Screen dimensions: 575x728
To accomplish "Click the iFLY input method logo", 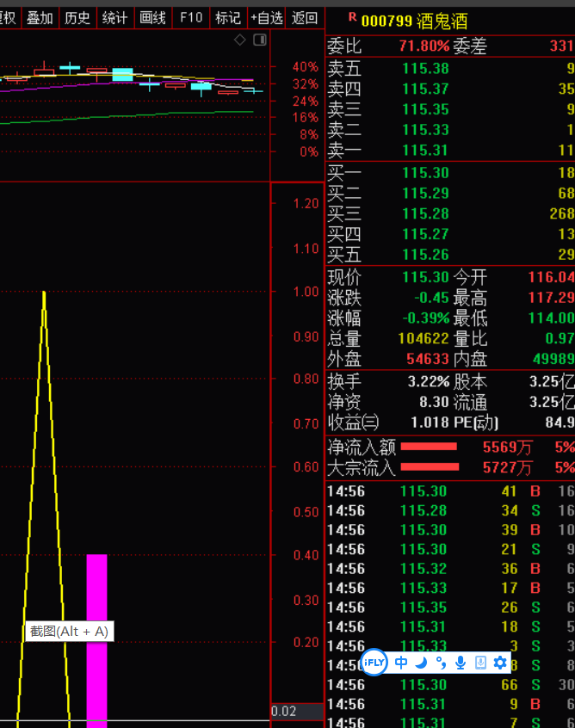I will point(374,663).
